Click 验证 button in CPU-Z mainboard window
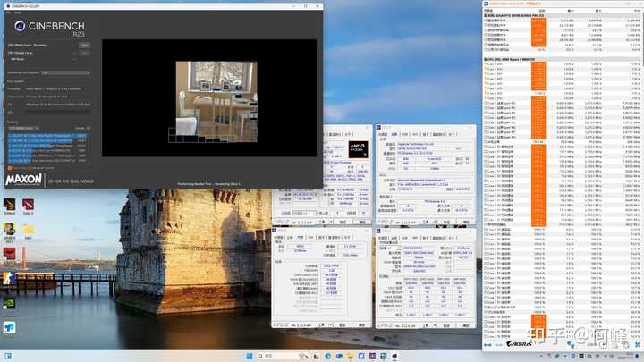This screenshot has height=362, width=644. tap(447, 222)
